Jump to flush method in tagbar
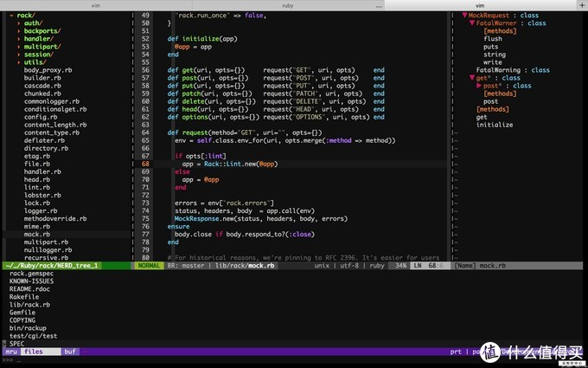Viewport: 588px width, 368px height. pyautogui.click(x=493, y=39)
